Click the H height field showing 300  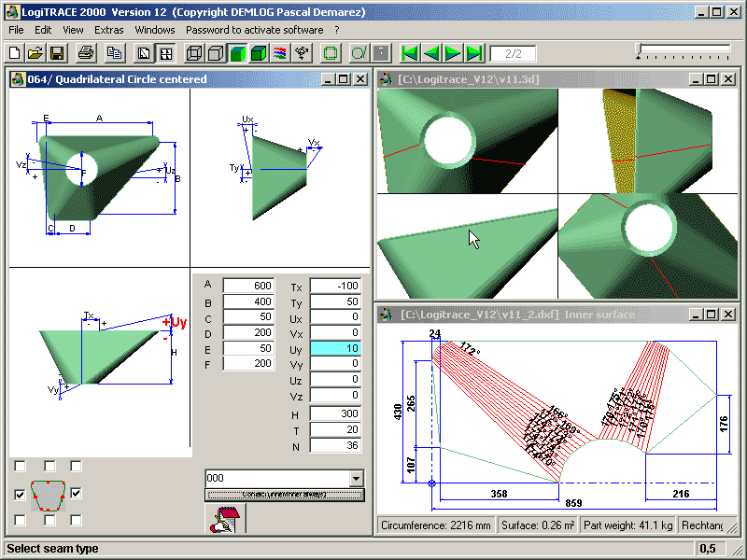point(335,413)
